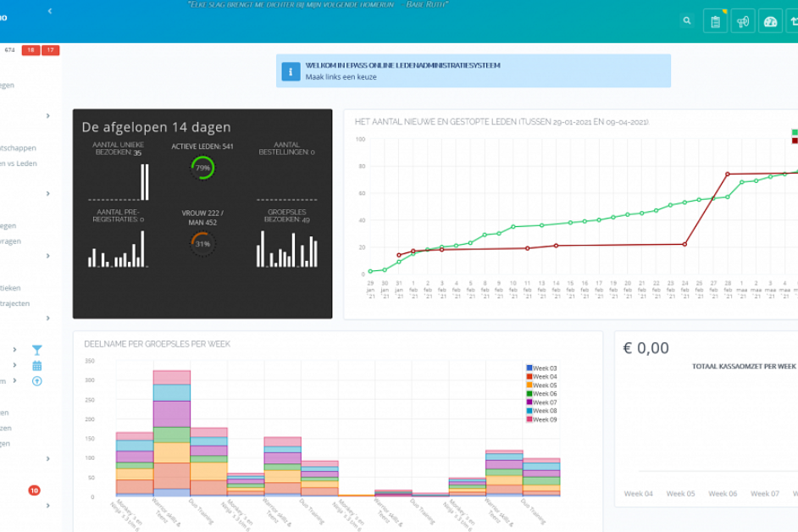Open the clipboard tasks icon in header

click(715, 21)
